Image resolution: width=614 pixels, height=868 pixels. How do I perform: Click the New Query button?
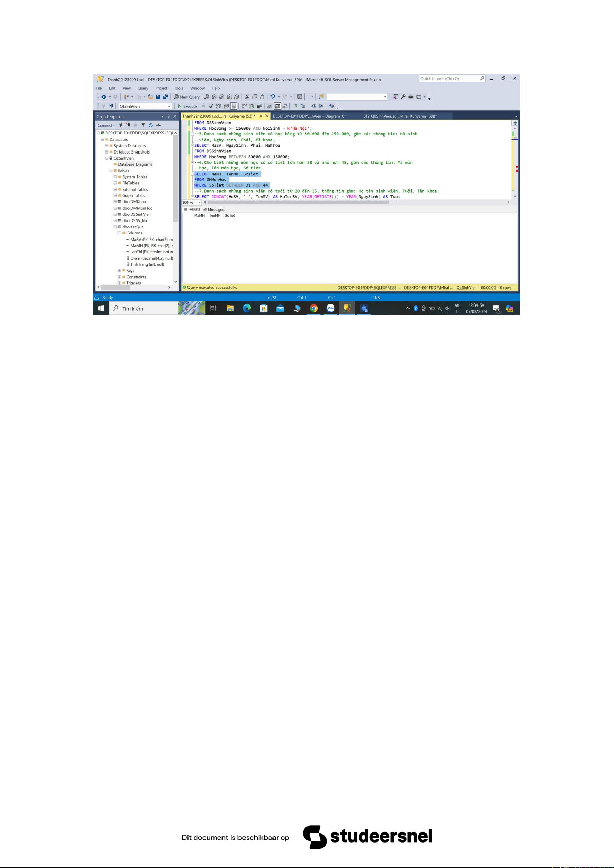[x=186, y=97]
